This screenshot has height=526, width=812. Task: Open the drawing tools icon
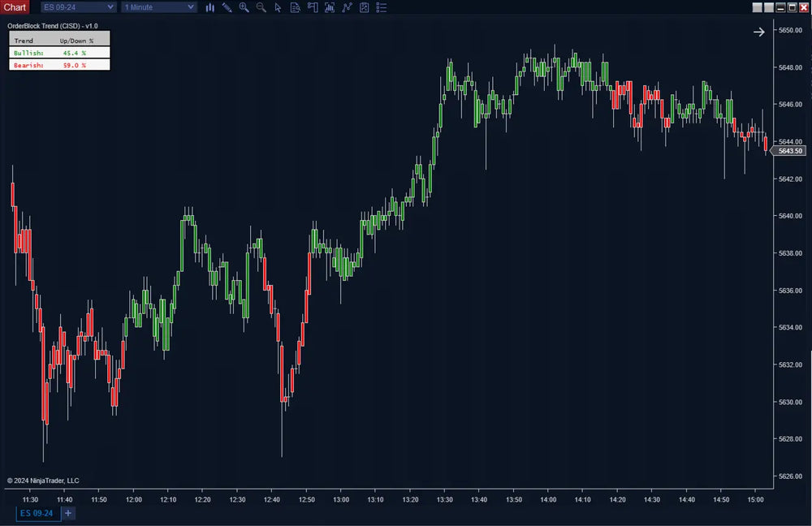[x=227, y=7]
